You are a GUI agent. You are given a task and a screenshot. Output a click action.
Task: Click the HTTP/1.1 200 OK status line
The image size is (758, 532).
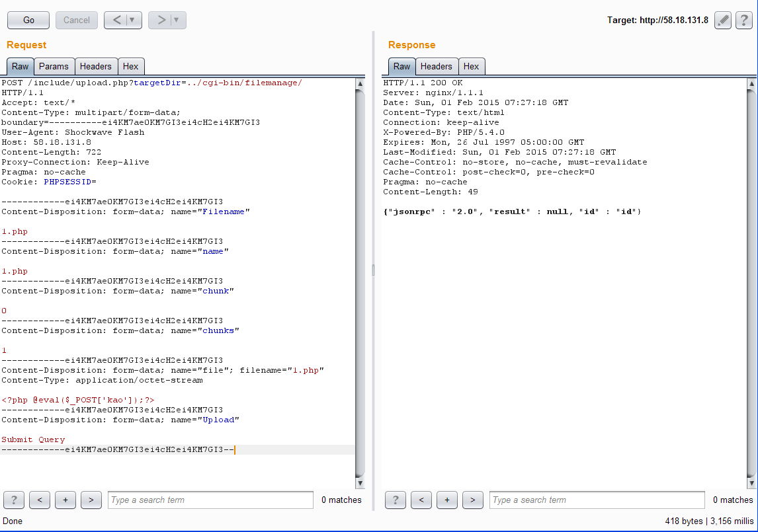(423, 83)
